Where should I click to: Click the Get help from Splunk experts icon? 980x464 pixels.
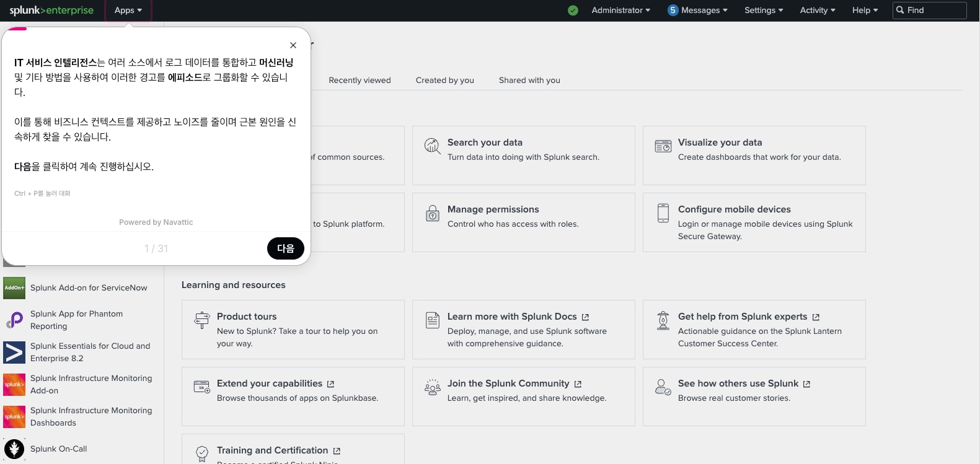click(x=663, y=320)
